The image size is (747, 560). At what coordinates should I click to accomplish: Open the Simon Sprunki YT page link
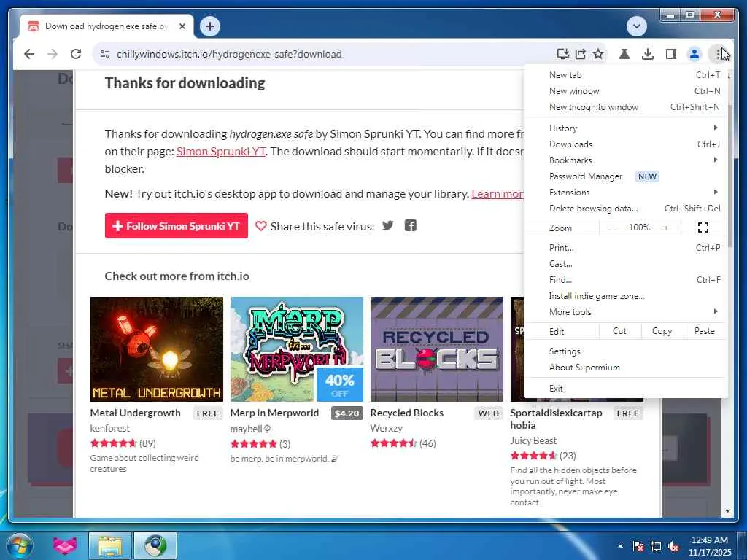tap(220, 152)
